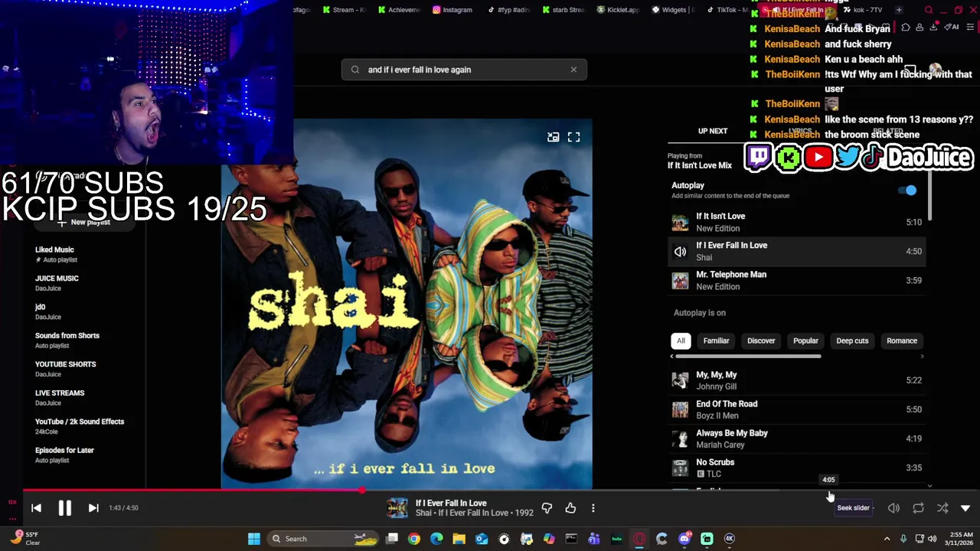This screenshot has height=551, width=980.
Task: Play No Scrubs by TLC
Action: click(x=796, y=468)
